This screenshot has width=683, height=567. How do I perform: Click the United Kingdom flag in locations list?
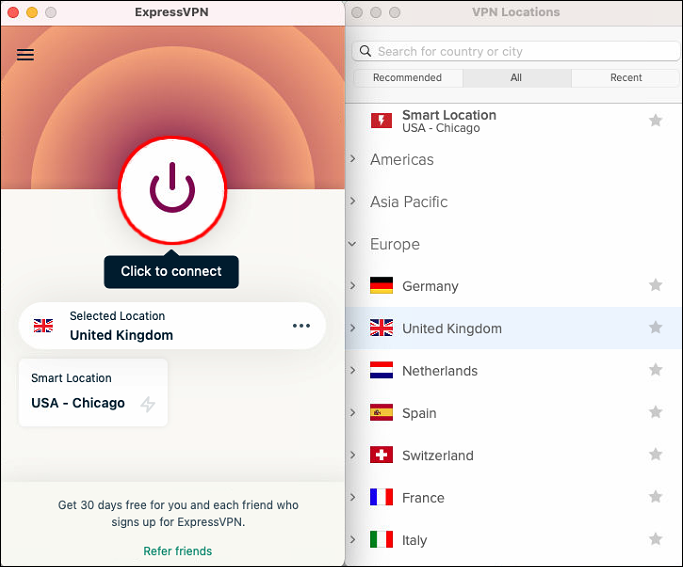pos(381,328)
